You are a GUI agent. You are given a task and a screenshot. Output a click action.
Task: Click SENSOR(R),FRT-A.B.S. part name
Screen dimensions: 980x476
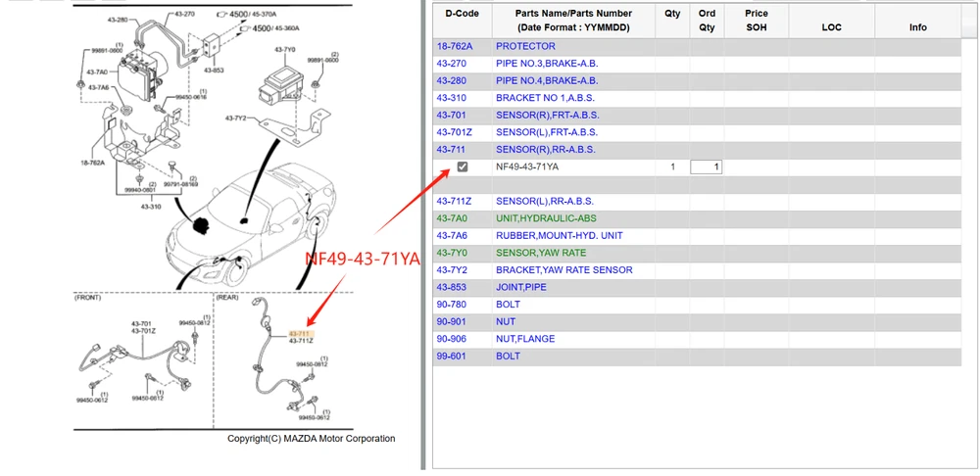[547, 115]
